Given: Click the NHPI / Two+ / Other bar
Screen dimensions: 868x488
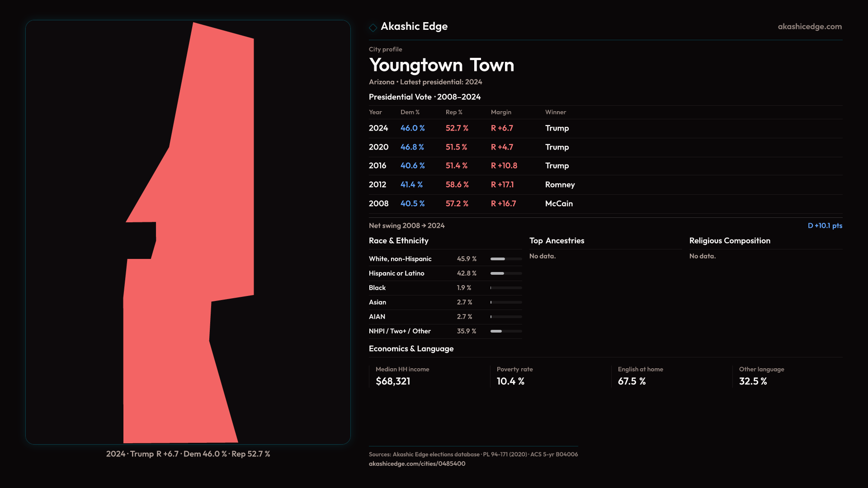Looking at the screenshot, I should point(506,331).
